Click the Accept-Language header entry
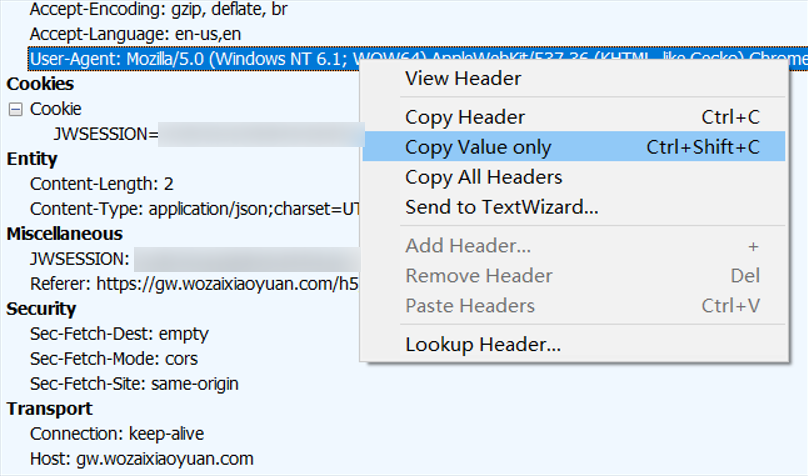This screenshot has height=476, width=808. tap(135, 34)
